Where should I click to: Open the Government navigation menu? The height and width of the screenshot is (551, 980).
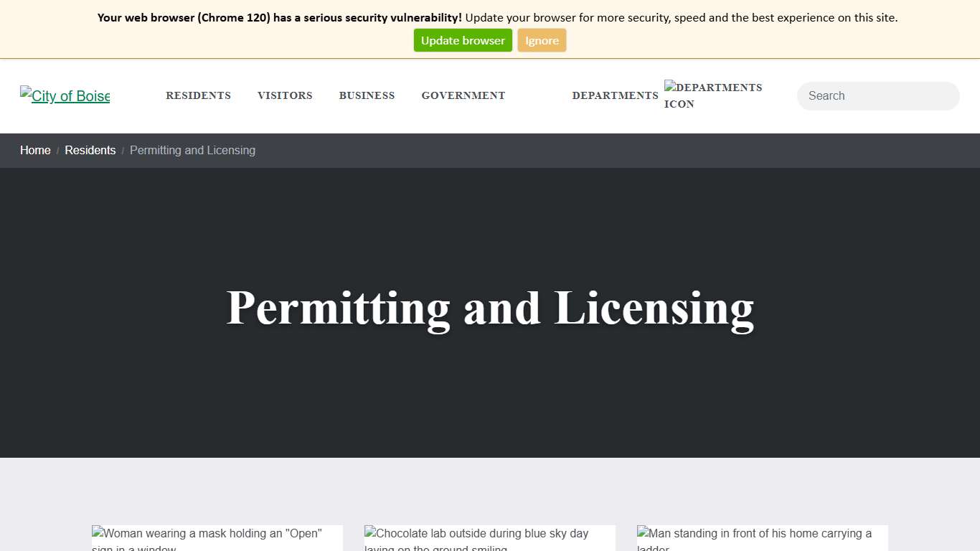pyautogui.click(x=463, y=95)
